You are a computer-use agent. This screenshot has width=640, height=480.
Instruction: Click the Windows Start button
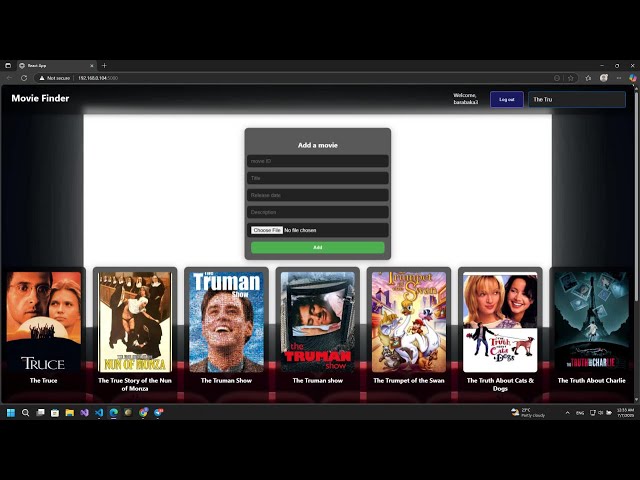pyautogui.click(x=11, y=413)
